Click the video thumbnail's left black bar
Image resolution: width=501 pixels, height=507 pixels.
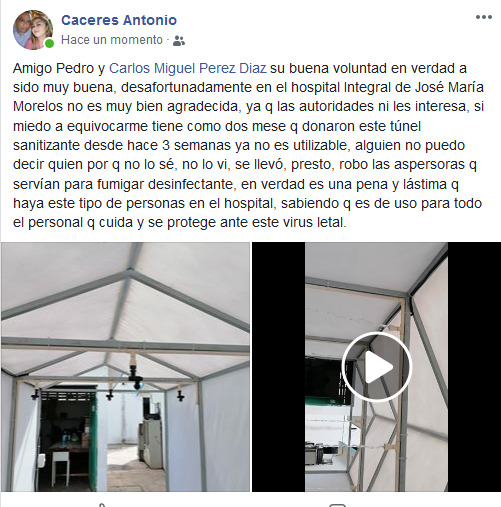(278, 367)
